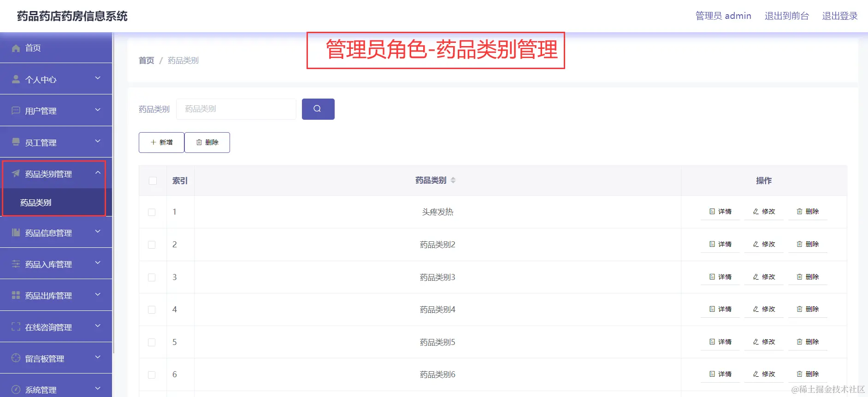Edit 药品类别5 via 修改
Viewport: 868px width, 397px height.
point(764,342)
